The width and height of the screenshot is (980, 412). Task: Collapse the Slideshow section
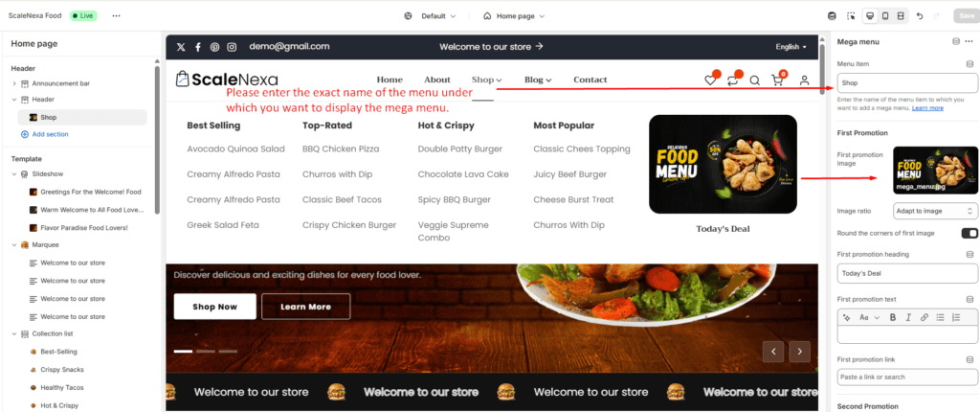tap(14, 174)
